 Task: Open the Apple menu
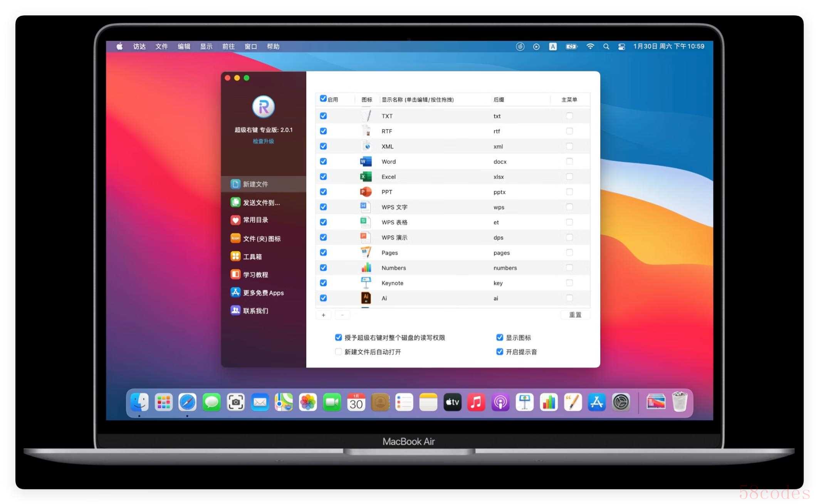point(120,47)
